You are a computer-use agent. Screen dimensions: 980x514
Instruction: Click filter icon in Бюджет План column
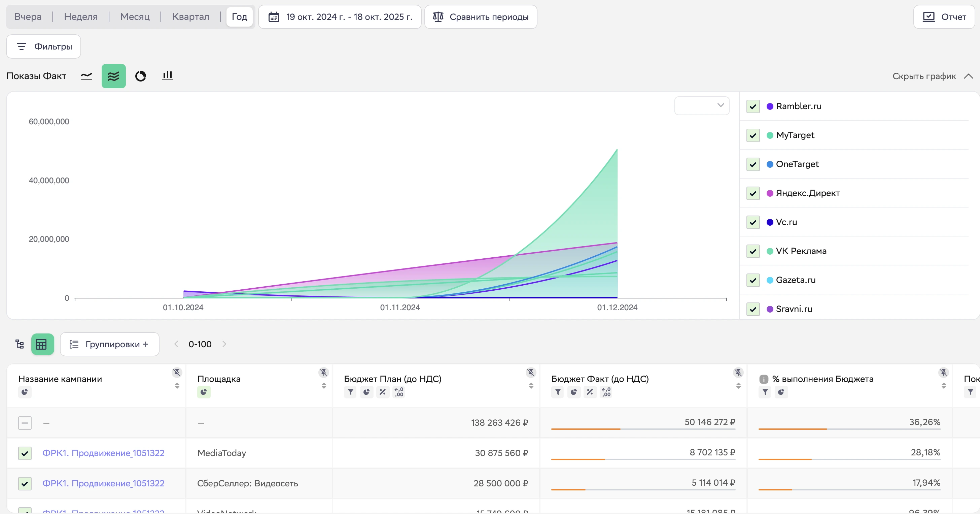click(350, 392)
